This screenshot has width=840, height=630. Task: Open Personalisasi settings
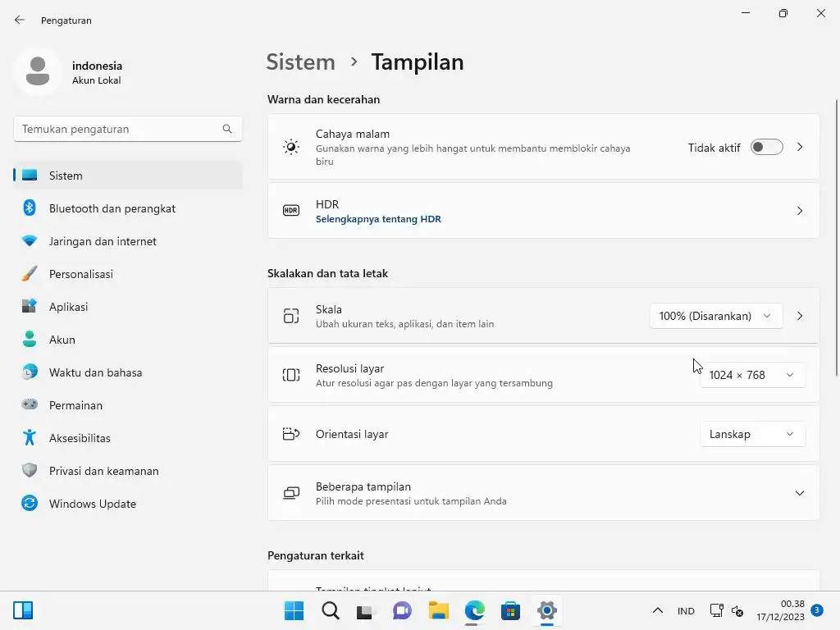click(x=128, y=273)
